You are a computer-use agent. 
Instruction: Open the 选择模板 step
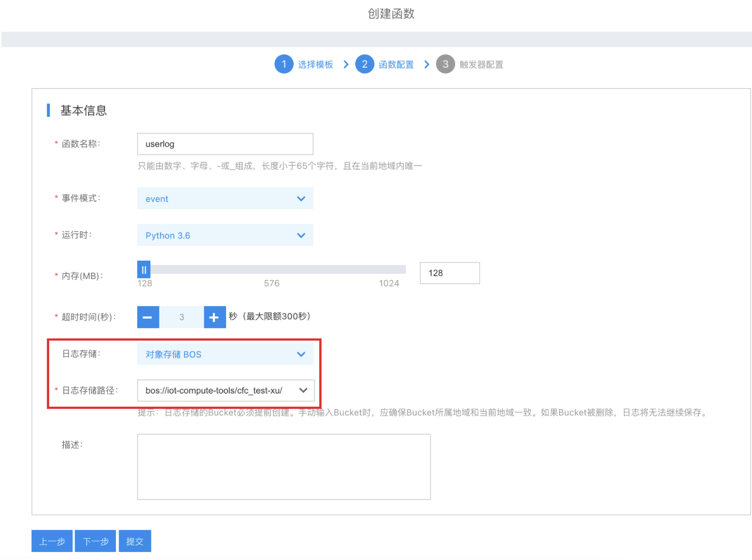[x=315, y=65]
